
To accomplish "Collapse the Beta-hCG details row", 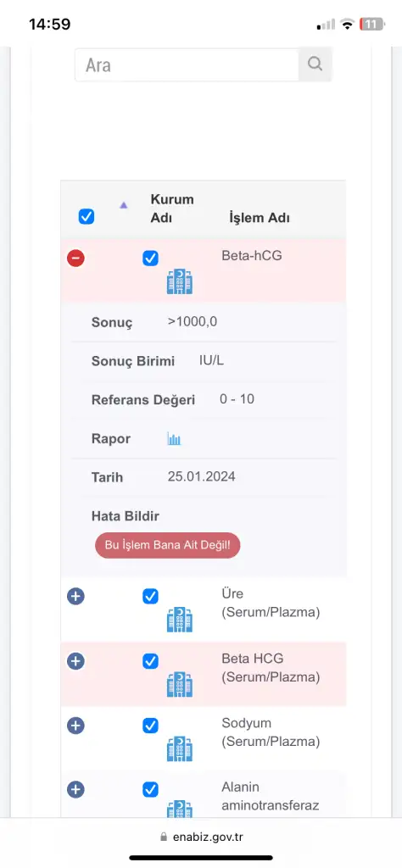I will (x=75, y=258).
